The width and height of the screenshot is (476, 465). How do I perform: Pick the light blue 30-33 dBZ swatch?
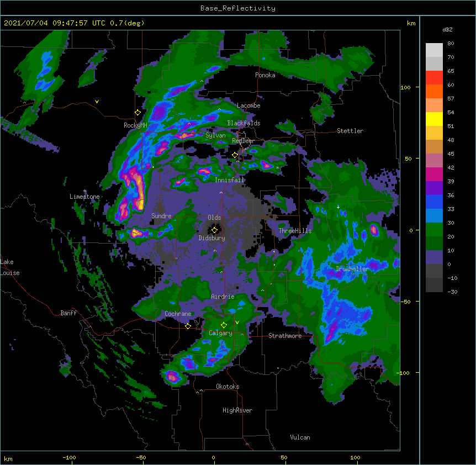(434, 215)
